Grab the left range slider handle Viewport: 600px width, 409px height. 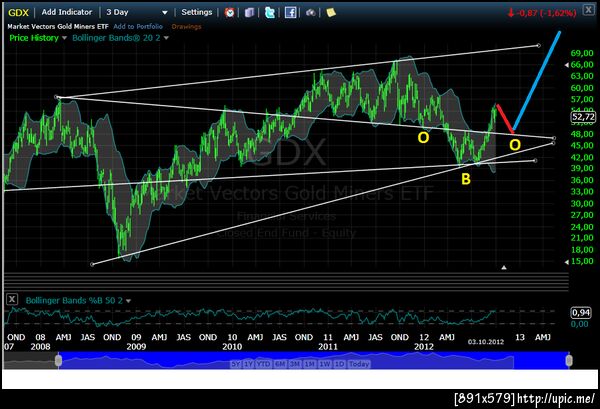[x=58, y=360]
